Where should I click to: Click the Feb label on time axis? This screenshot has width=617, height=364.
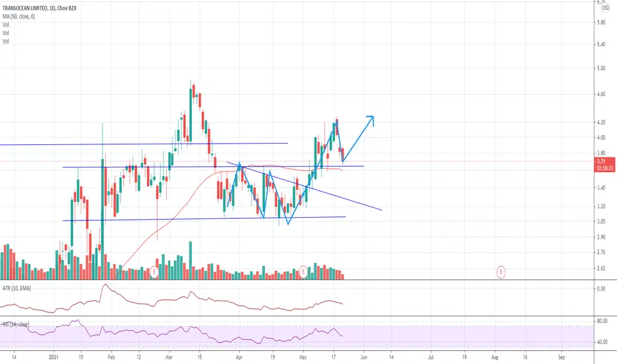111,357
